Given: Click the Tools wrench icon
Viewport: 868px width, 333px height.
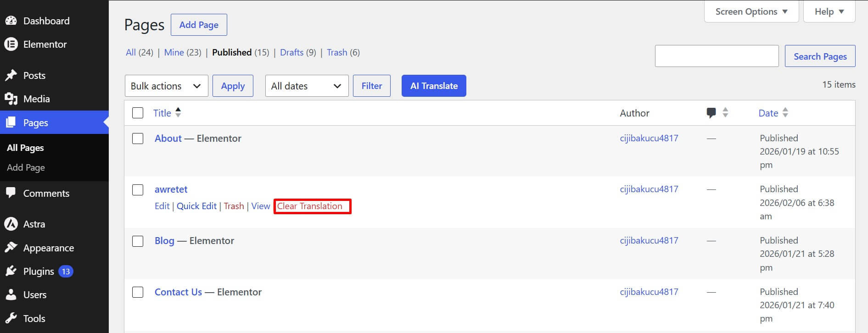Looking at the screenshot, I should (x=11, y=318).
